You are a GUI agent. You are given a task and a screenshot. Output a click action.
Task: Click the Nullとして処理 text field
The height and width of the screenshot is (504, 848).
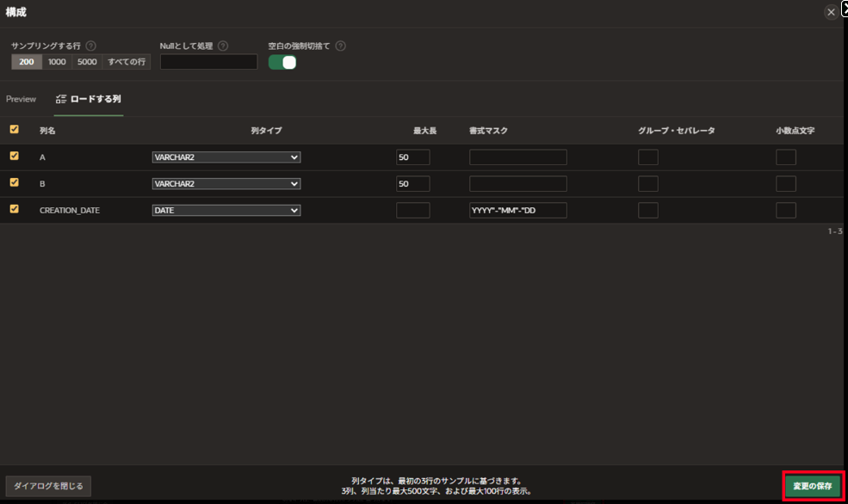[x=208, y=62]
